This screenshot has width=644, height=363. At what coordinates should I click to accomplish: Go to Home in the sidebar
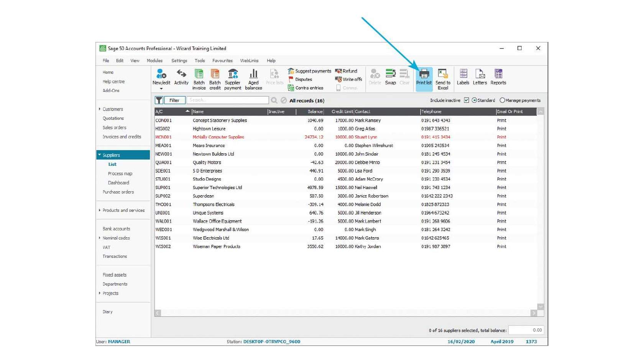click(x=108, y=72)
